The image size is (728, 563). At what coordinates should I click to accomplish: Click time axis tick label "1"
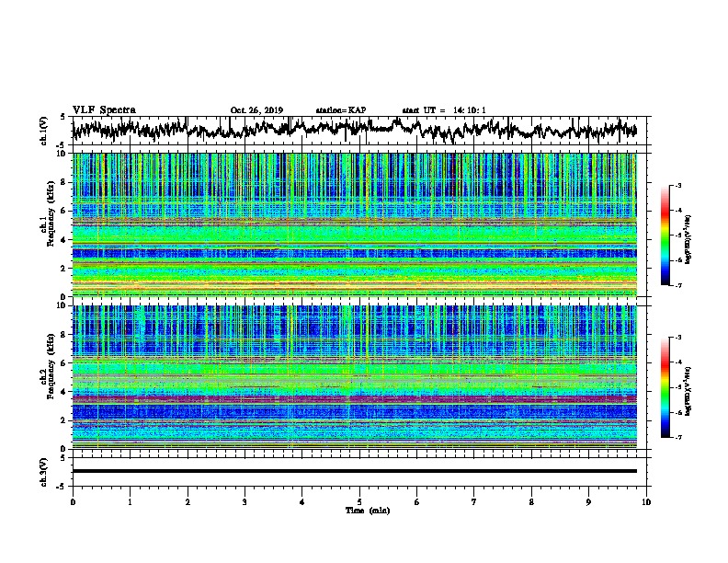click(130, 502)
